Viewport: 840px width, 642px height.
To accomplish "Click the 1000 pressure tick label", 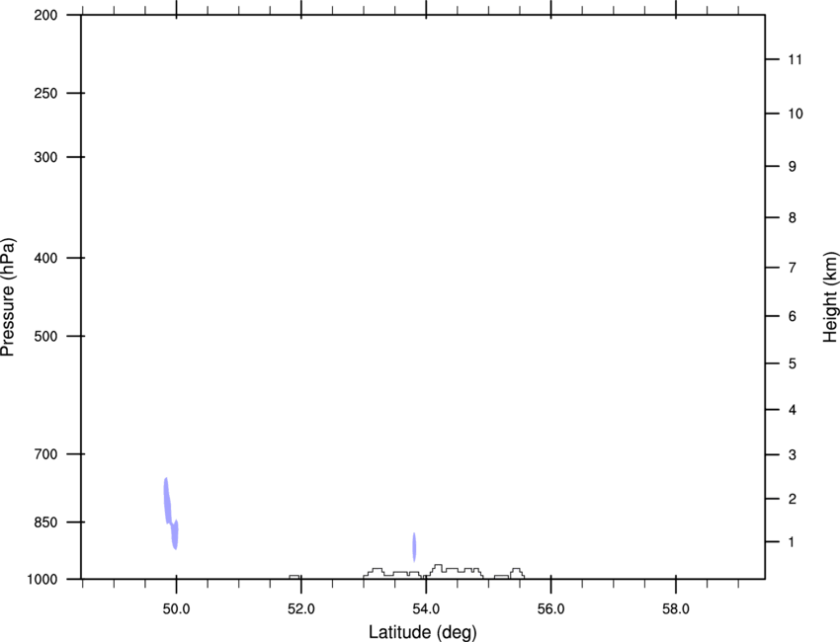I will pyautogui.click(x=42, y=580).
